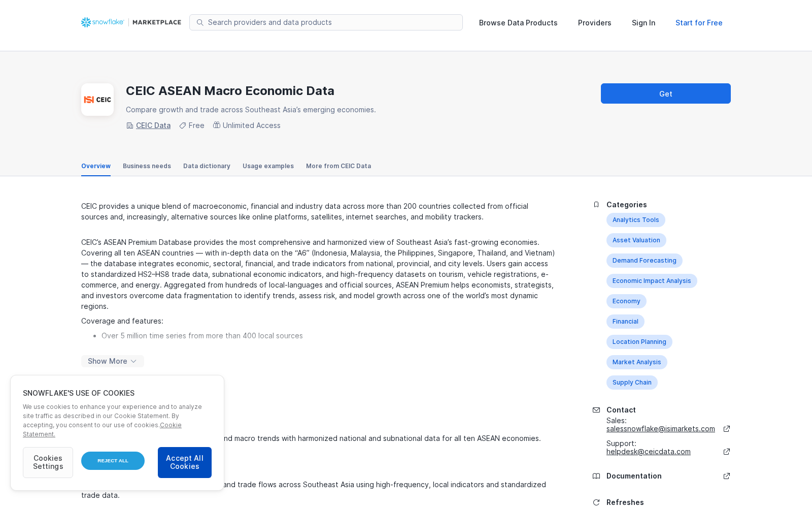Focus the search providers and data products field

(326, 22)
